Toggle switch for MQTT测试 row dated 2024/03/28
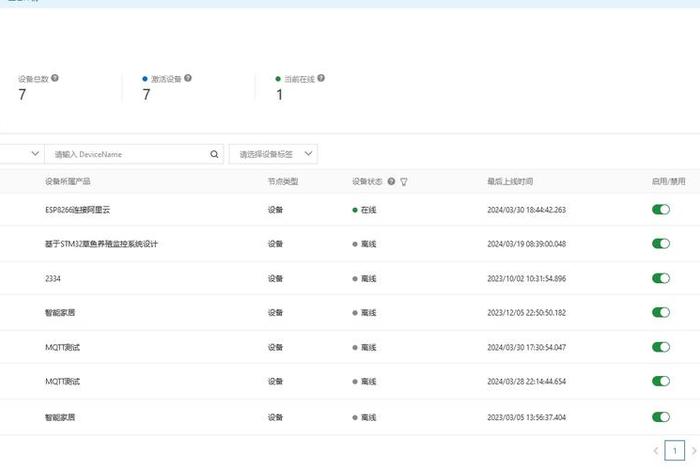Viewport: 700px width, 470px height. coord(661,381)
